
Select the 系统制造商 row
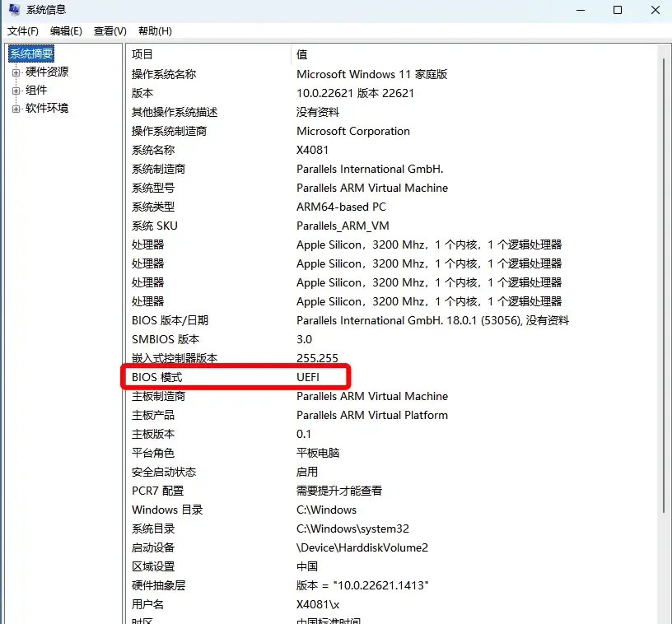pos(391,169)
